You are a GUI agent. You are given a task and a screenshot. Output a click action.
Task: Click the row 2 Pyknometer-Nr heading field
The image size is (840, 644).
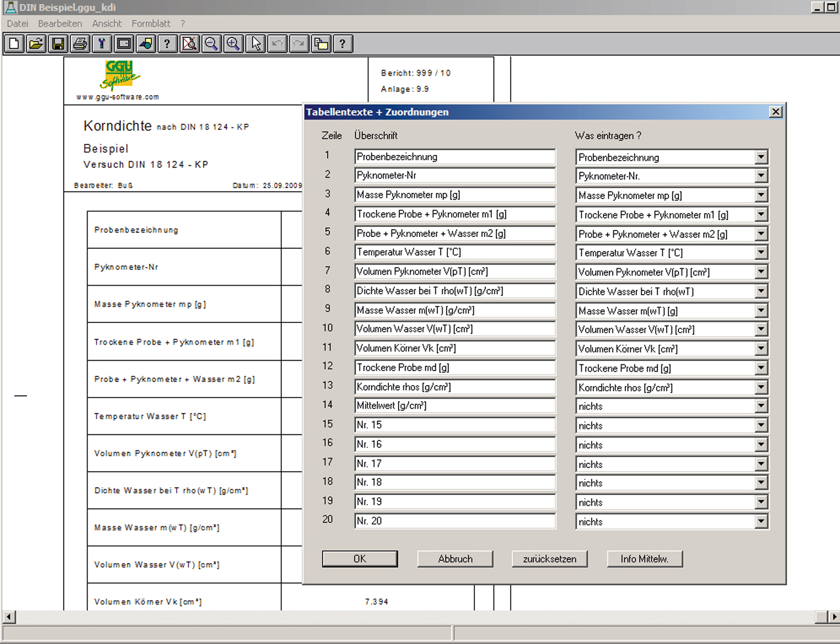(x=455, y=175)
